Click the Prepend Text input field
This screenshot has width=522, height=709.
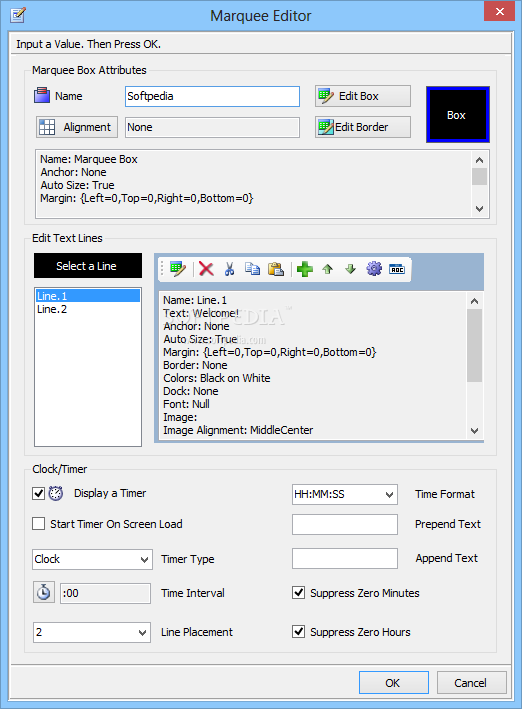pyautogui.click(x=345, y=524)
